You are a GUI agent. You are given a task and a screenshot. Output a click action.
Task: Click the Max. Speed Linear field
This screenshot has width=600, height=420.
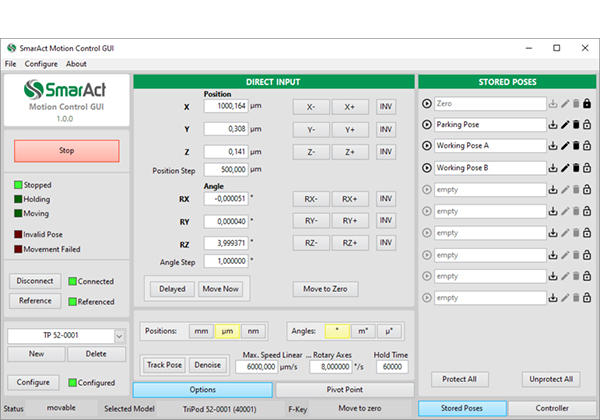[x=256, y=367]
